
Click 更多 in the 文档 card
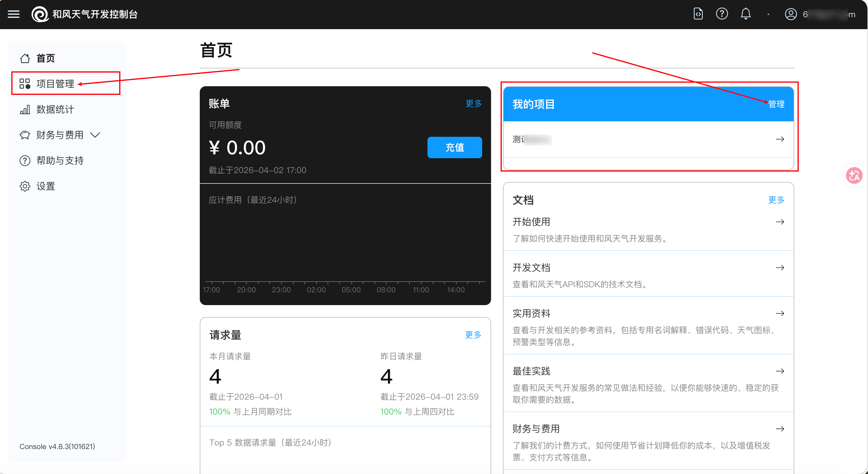776,200
